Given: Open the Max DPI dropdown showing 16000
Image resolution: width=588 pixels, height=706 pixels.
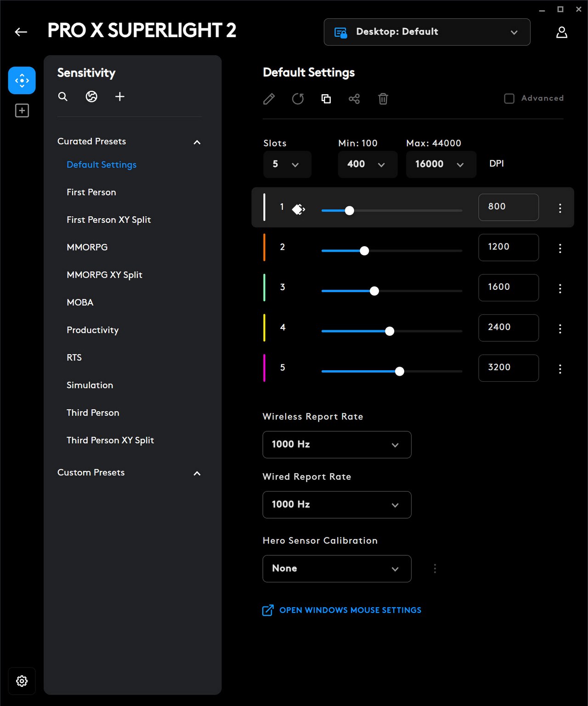Looking at the screenshot, I should click(441, 164).
